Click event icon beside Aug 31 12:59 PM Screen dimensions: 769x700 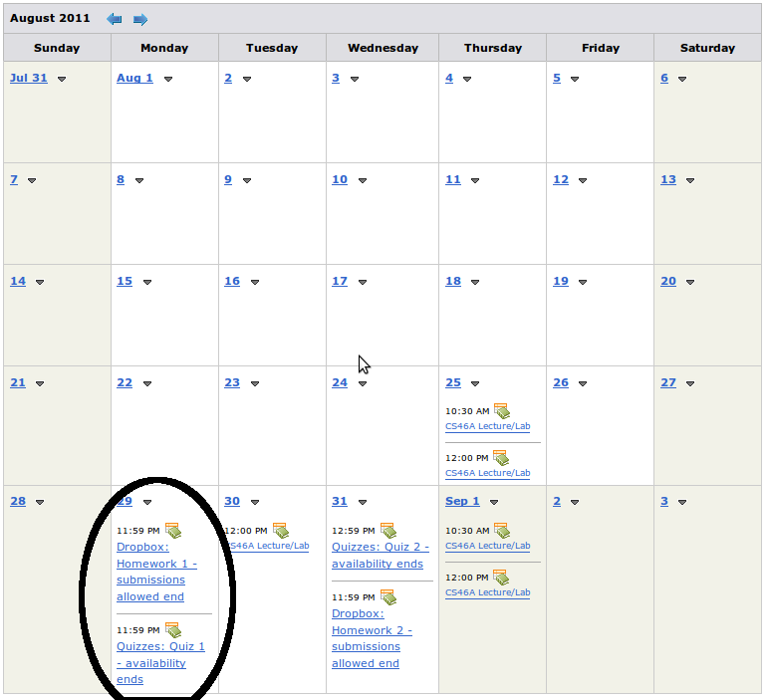point(388,531)
